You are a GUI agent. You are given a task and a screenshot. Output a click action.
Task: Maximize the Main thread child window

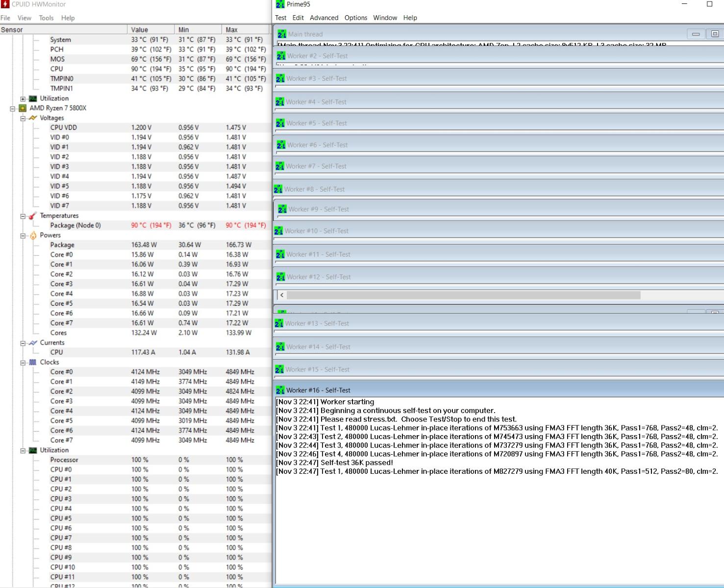[715, 34]
